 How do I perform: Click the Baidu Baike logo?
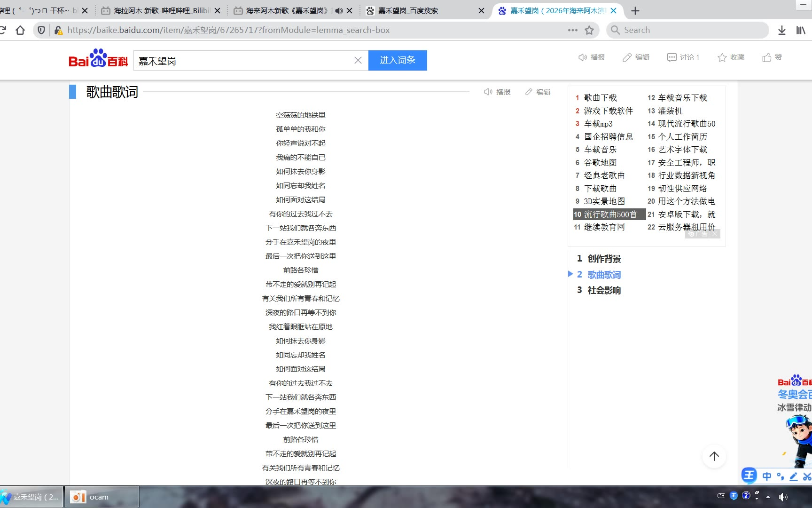point(98,59)
